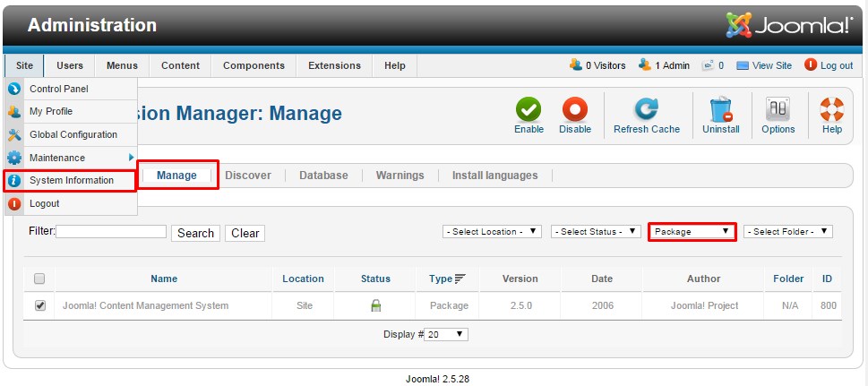
Task: Sort by the Folder column header
Action: click(788, 279)
